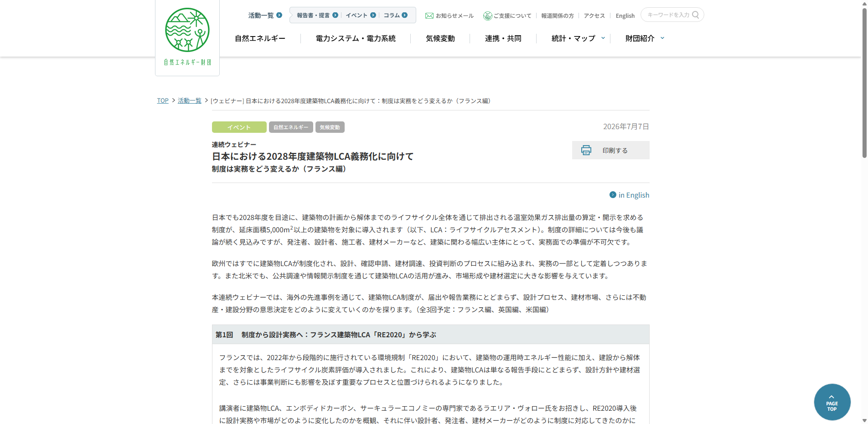Expand the 財団紹介 menu chevron

(x=662, y=38)
